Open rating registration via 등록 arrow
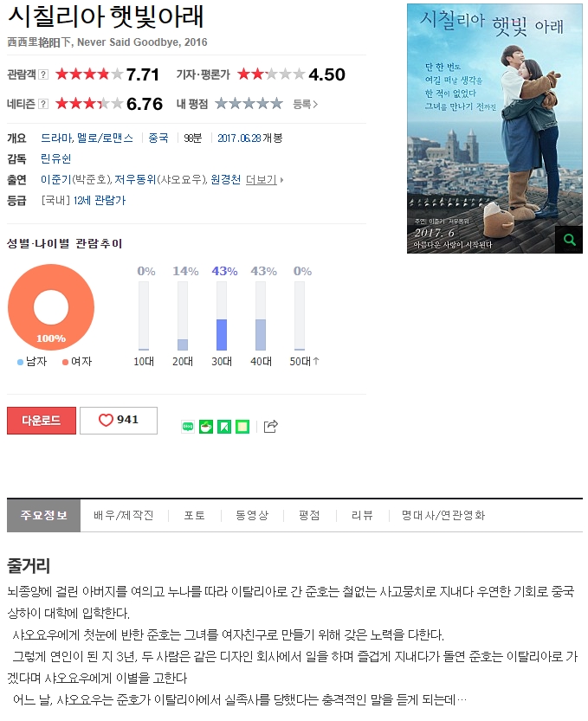This screenshot has width=588, height=721. point(306,105)
